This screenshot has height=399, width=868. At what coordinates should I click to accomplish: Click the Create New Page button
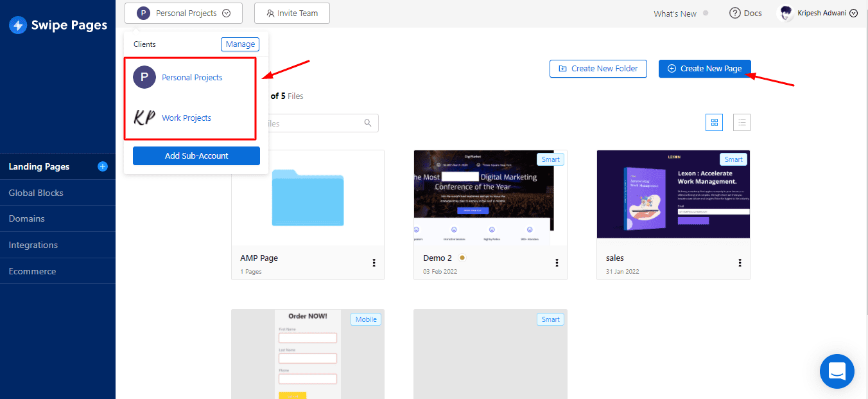[x=704, y=69]
